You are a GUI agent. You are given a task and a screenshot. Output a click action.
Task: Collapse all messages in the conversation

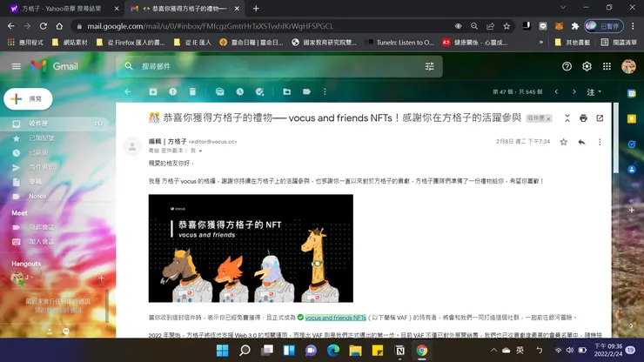tap(567, 118)
